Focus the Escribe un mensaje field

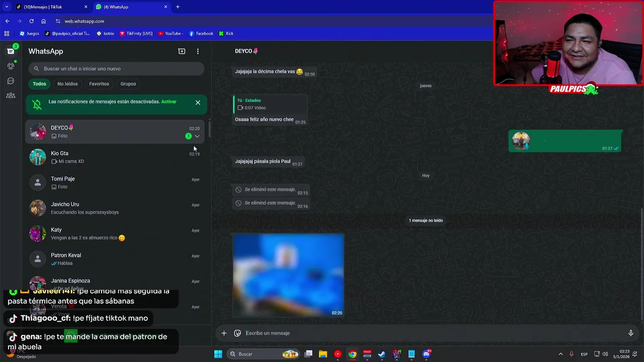pyautogui.click(x=433, y=333)
